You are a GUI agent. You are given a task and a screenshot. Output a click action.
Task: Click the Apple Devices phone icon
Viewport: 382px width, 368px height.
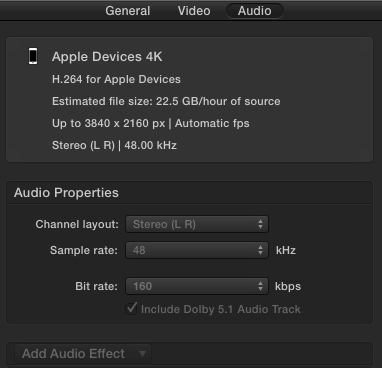click(33, 56)
